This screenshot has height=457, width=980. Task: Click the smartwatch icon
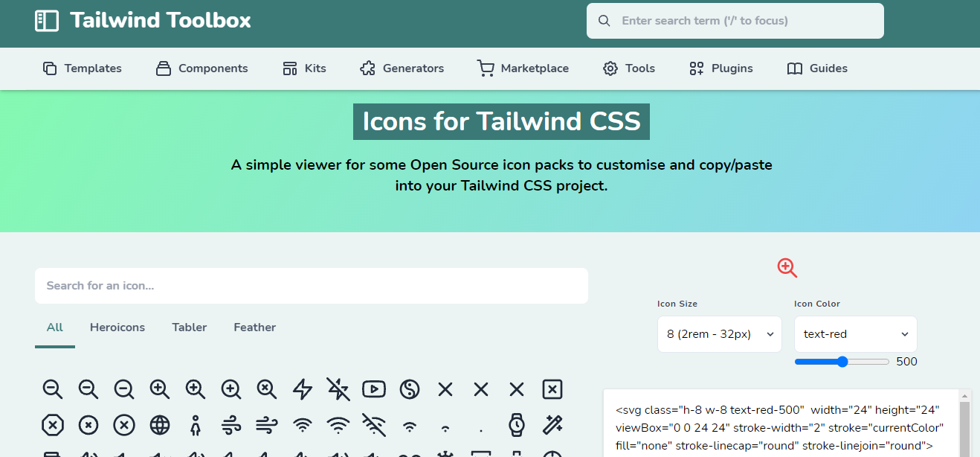click(x=517, y=425)
